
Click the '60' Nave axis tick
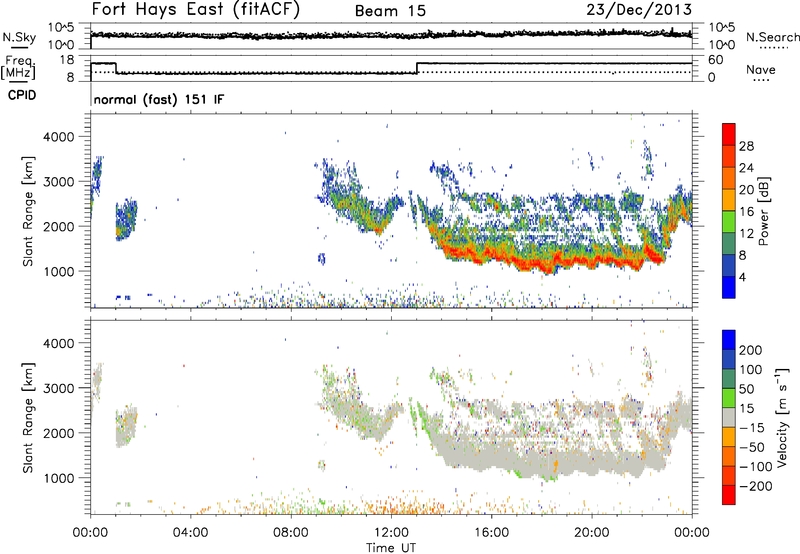[716, 60]
